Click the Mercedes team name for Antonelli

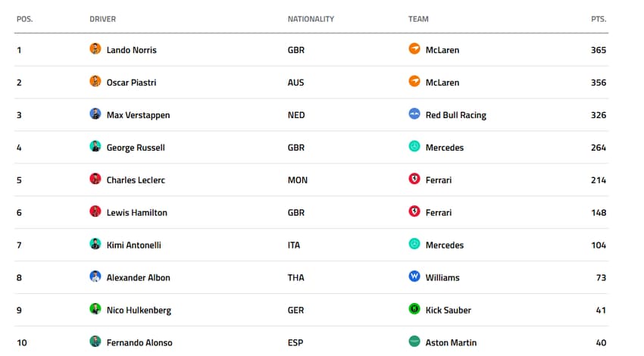(x=445, y=245)
